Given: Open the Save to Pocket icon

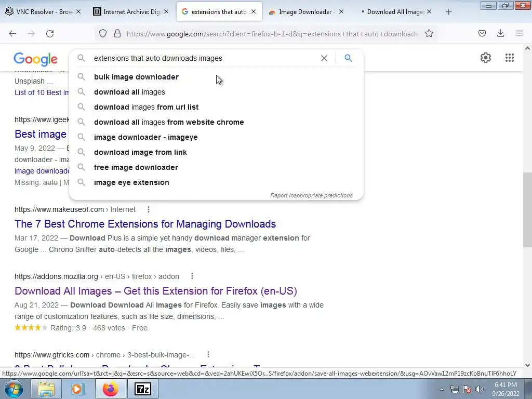Looking at the screenshot, I should [482, 33].
